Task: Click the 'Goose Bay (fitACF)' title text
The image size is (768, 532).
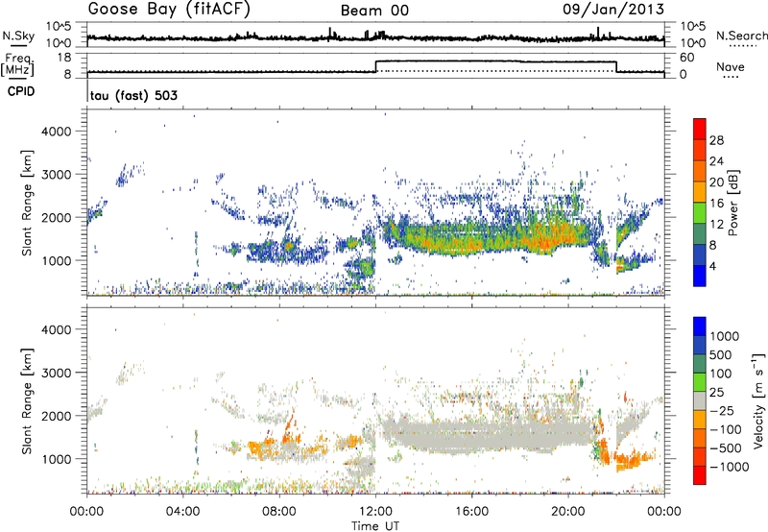Action: (169, 10)
